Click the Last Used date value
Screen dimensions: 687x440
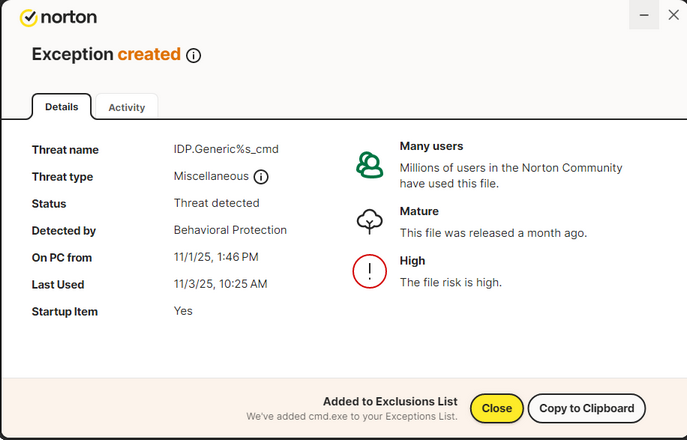220,284
